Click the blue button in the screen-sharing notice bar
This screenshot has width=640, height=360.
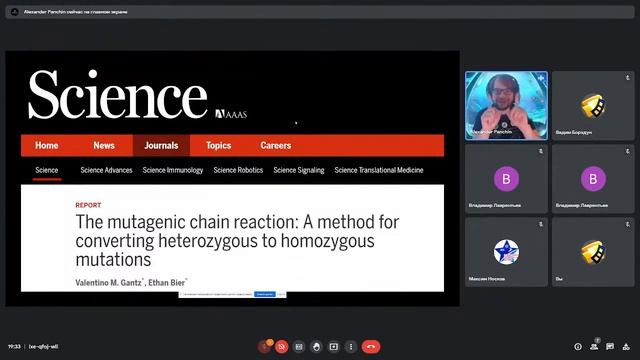click(264, 294)
